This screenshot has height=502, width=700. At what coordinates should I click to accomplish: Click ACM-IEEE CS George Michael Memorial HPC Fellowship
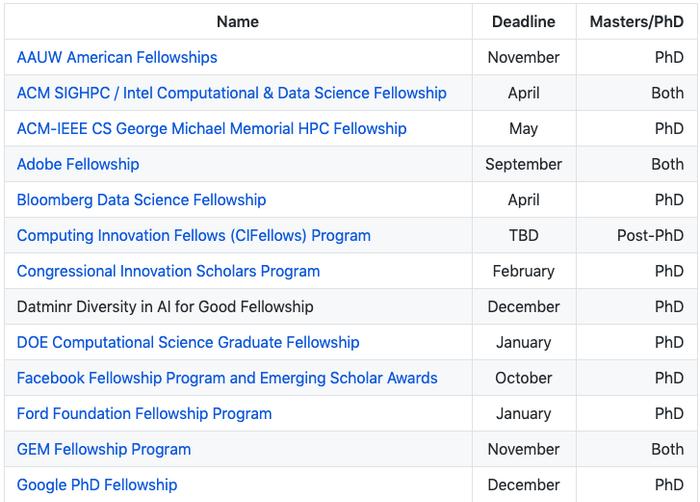click(x=212, y=129)
